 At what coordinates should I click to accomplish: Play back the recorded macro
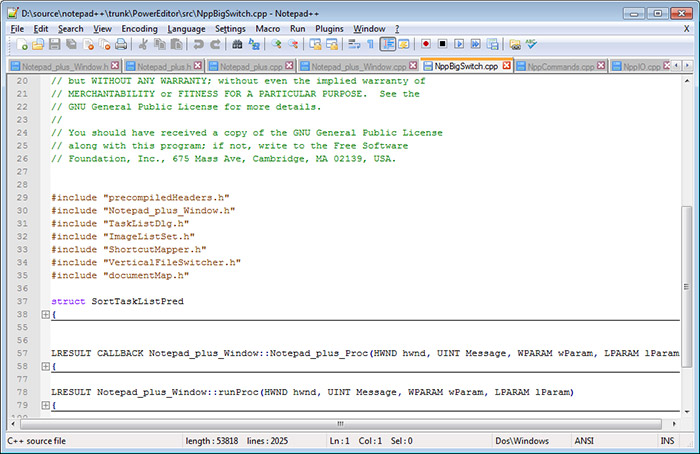point(459,44)
